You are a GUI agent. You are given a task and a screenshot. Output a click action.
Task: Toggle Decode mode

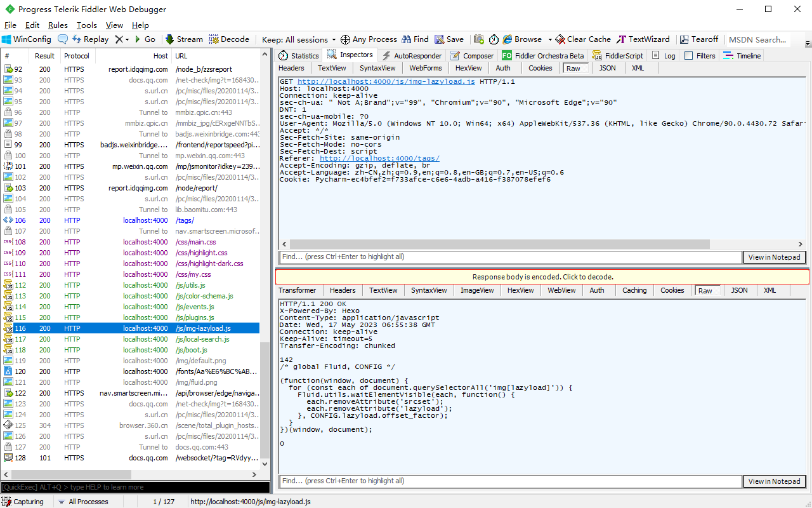pyautogui.click(x=229, y=39)
